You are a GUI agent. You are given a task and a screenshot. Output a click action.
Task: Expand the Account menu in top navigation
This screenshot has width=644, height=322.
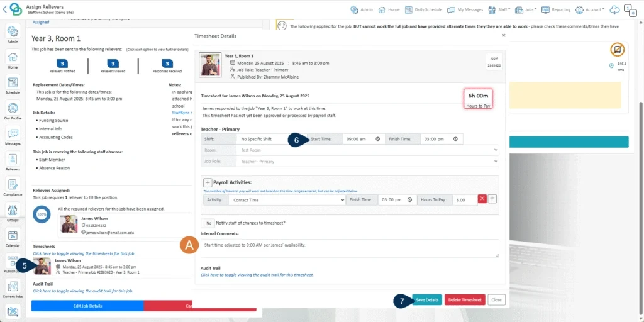coord(590,9)
